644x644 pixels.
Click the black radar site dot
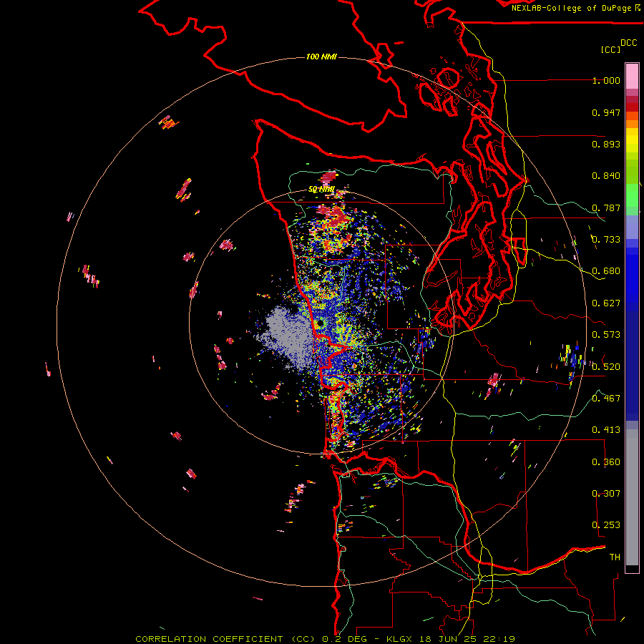click(x=320, y=323)
